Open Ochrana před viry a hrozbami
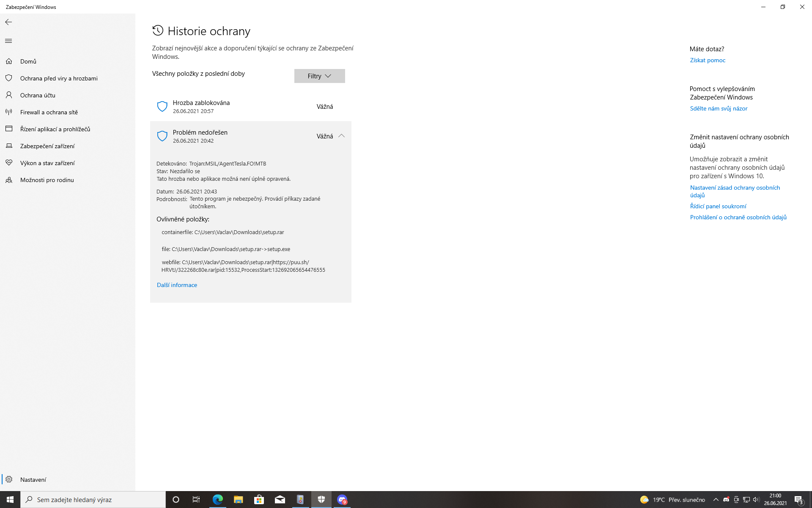The width and height of the screenshot is (812, 508). pyautogui.click(x=59, y=78)
